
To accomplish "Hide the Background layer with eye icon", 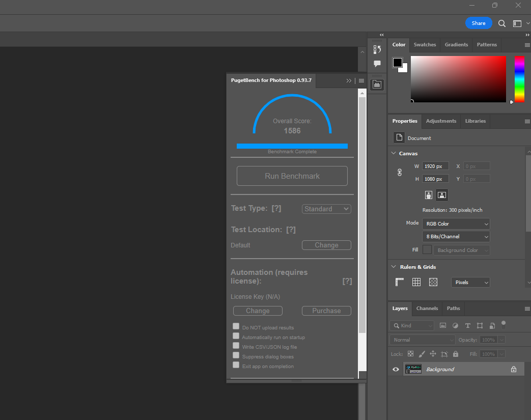I will [x=396, y=370].
